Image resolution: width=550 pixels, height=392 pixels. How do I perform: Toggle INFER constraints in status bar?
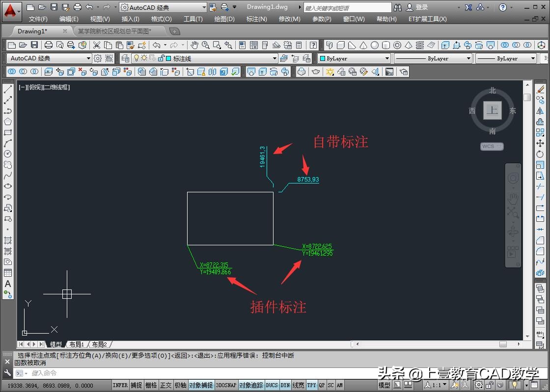120,385
